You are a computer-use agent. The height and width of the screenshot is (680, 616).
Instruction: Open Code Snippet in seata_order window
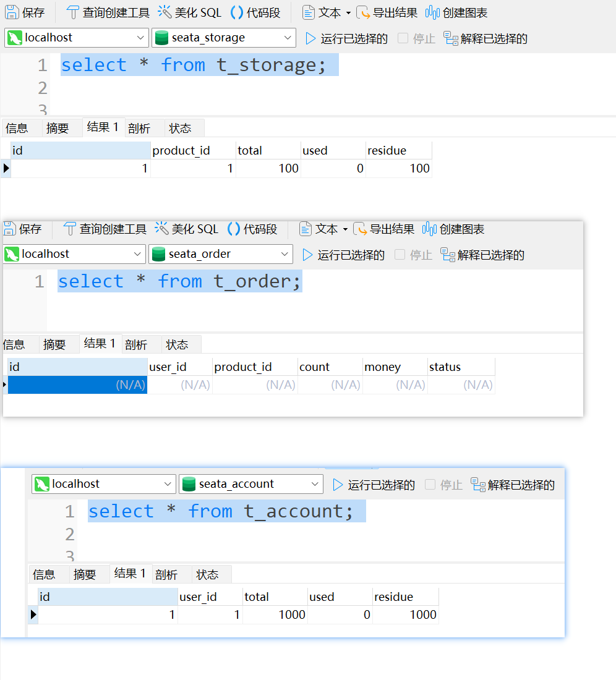tap(252, 229)
